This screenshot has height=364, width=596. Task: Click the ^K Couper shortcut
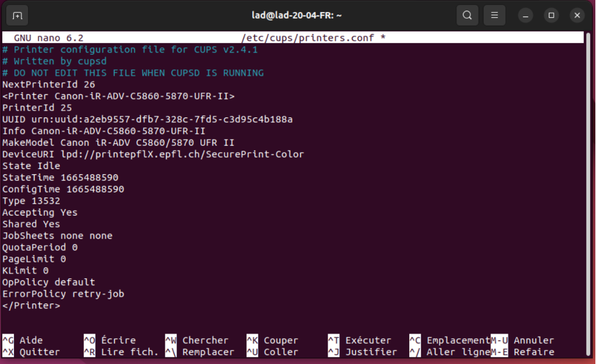point(272,341)
